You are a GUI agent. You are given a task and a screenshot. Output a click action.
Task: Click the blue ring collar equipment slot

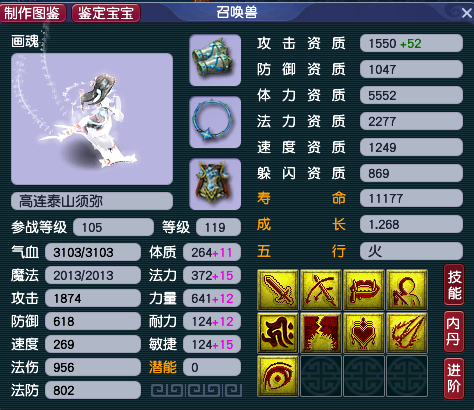tap(215, 122)
